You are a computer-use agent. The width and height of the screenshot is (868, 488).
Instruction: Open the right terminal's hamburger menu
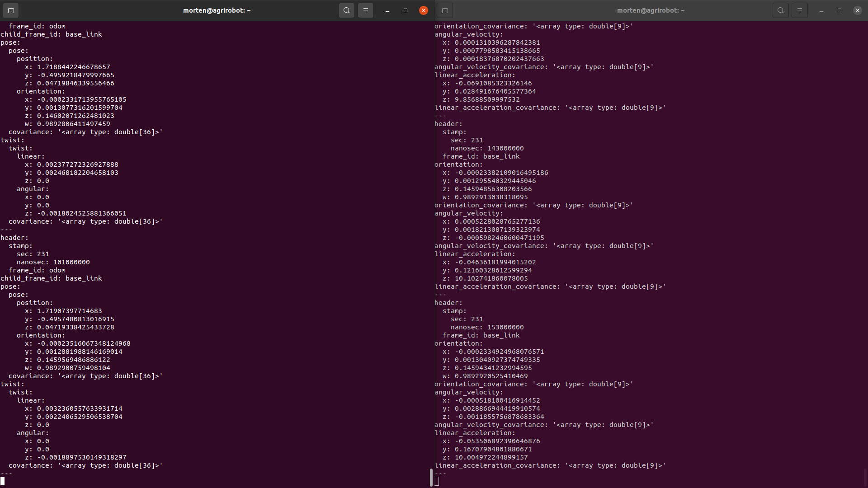click(800, 10)
